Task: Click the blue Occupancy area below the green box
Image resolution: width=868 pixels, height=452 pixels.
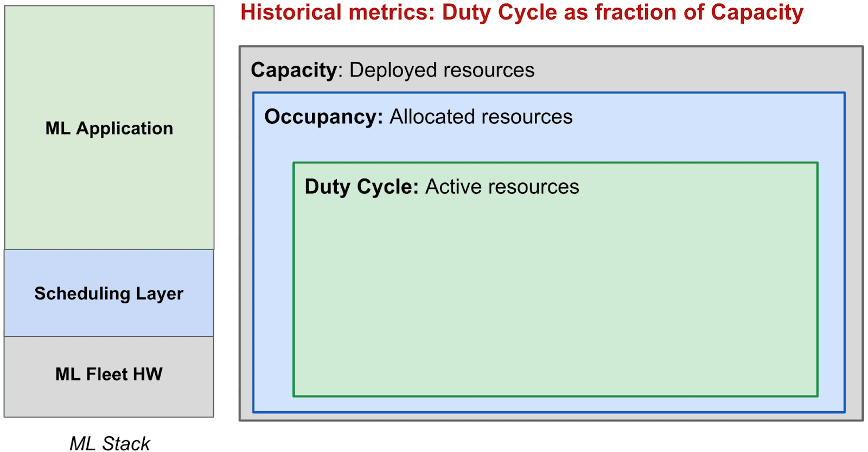Action: (548, 404)
